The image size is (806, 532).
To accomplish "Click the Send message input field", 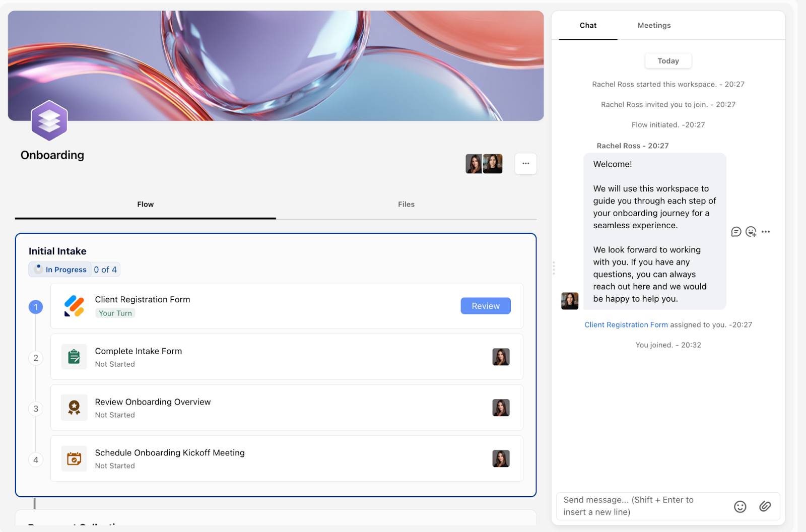I will pos(642,506).
